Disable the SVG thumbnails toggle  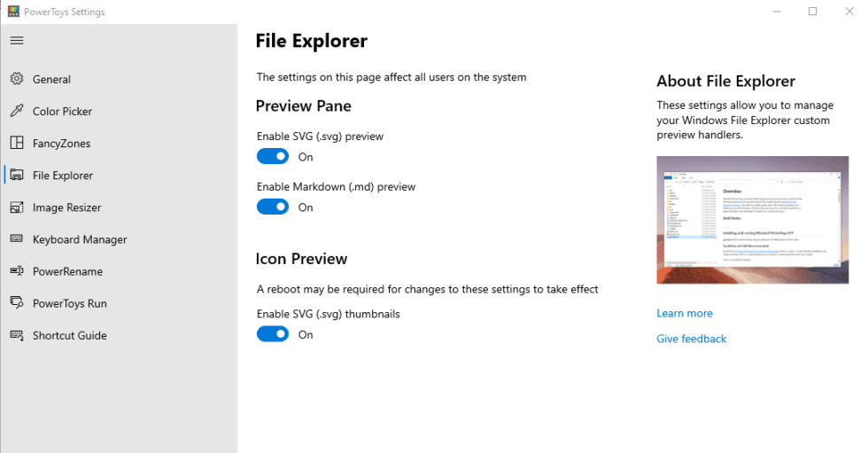[273, 334]
